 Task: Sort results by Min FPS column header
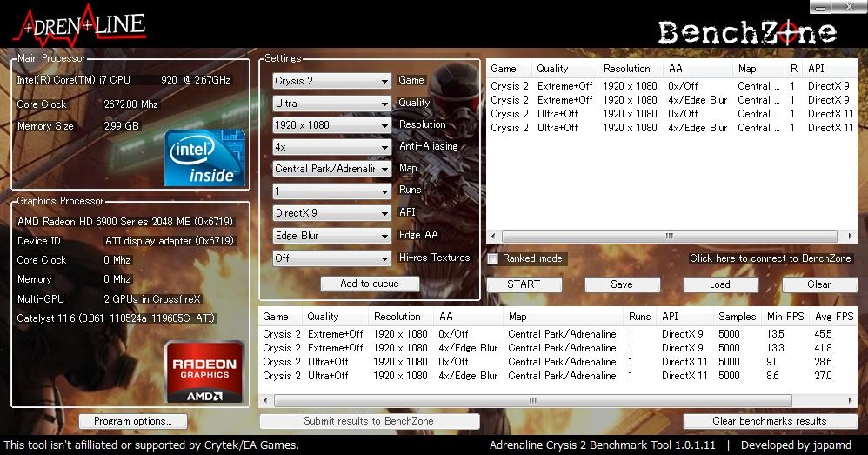[785, 317]
